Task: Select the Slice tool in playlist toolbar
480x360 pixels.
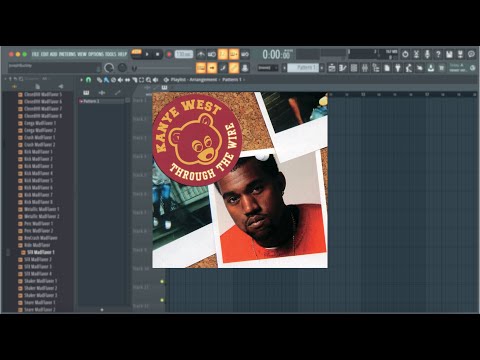Action: tap(134, 80)
